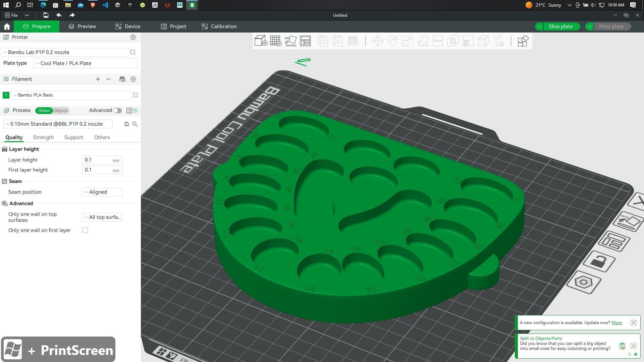This screenshot has width=644, height=362.
Task: Click the Arrange all objects icon
Action: coord(305,41)
